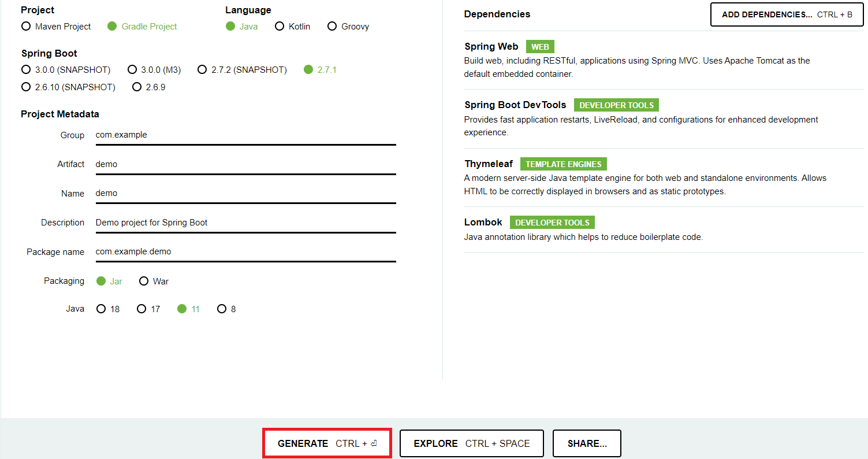Click DEVELOPER TOOLS badge next to Lombok
868x459 pixels.
pos(552,223)
